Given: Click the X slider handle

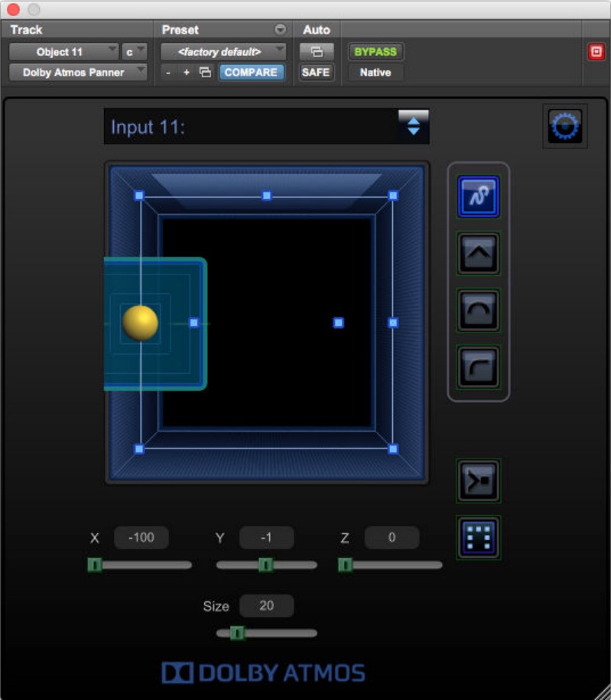Looking at the screenshot, I should click(94, 565).
